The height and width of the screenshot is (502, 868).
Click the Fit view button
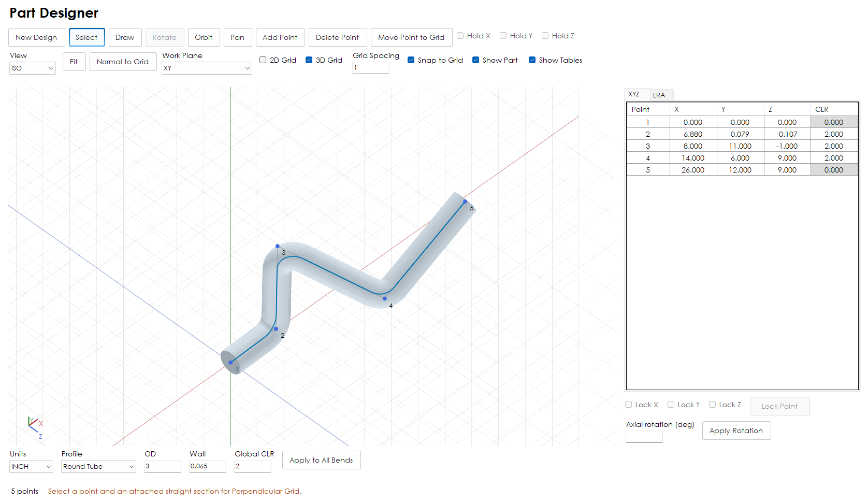click(x=74, y=62)
